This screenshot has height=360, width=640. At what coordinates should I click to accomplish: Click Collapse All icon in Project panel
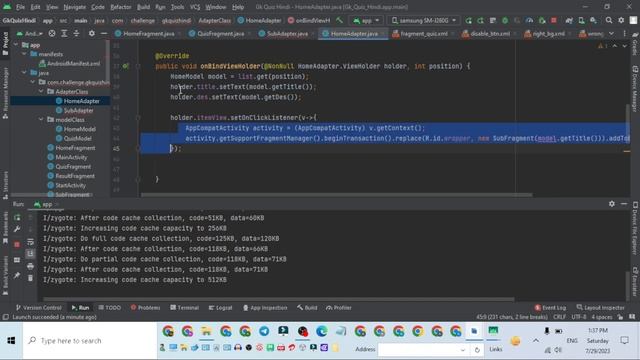click(76, 33)
